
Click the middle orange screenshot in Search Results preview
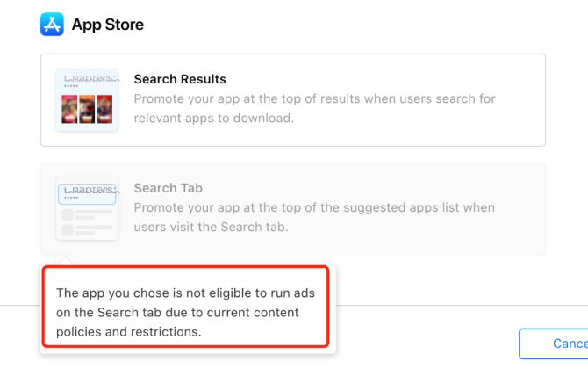click(x=87, y=109)
